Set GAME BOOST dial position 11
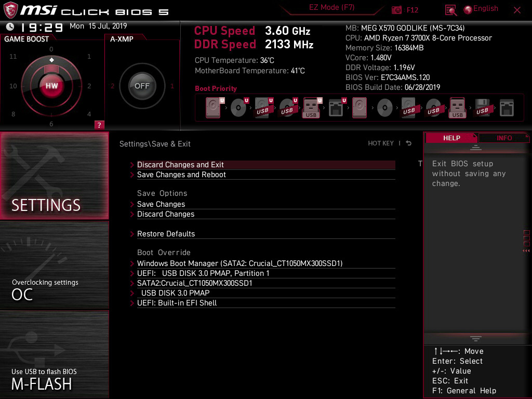532x399 pixels. (13, 56)
